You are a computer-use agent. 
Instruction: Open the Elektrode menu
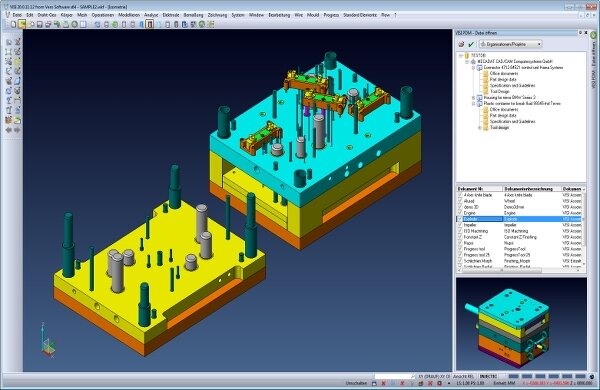171,15
